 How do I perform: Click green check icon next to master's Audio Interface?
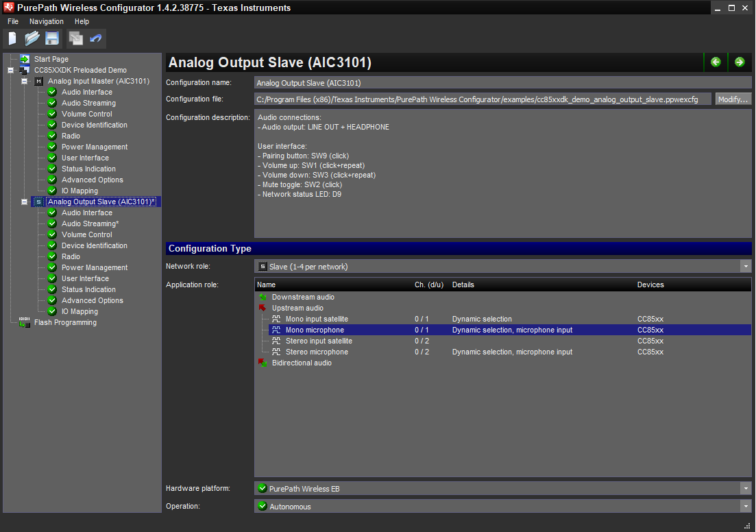(x=52, y=92)
